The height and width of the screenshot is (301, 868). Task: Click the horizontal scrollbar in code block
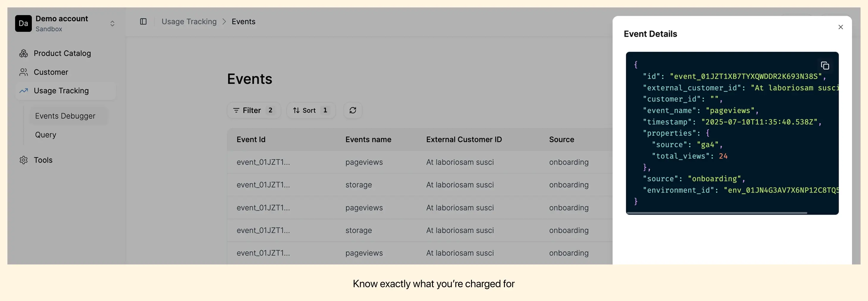716,213
